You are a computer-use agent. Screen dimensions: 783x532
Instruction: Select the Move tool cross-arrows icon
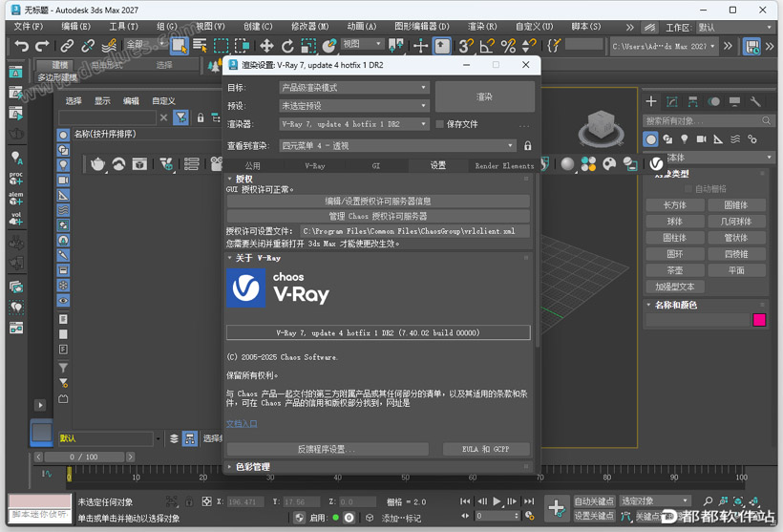(266, 46)
